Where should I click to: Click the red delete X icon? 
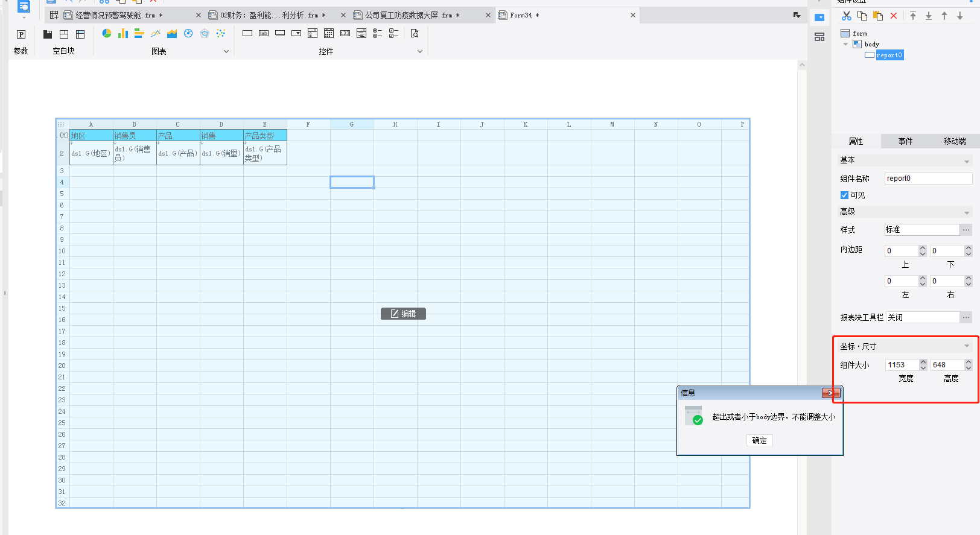click(894, 16)
